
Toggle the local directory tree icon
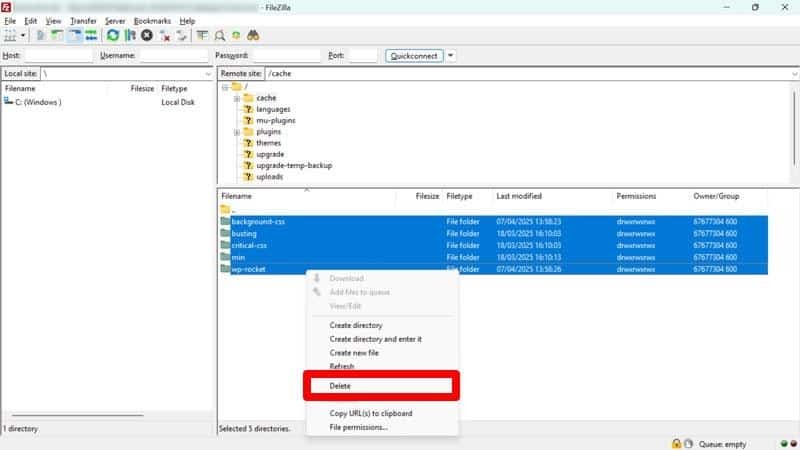point(57,36)
